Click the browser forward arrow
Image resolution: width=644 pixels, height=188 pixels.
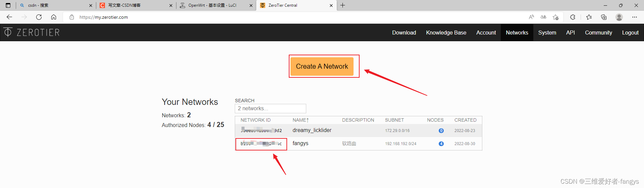24,17
